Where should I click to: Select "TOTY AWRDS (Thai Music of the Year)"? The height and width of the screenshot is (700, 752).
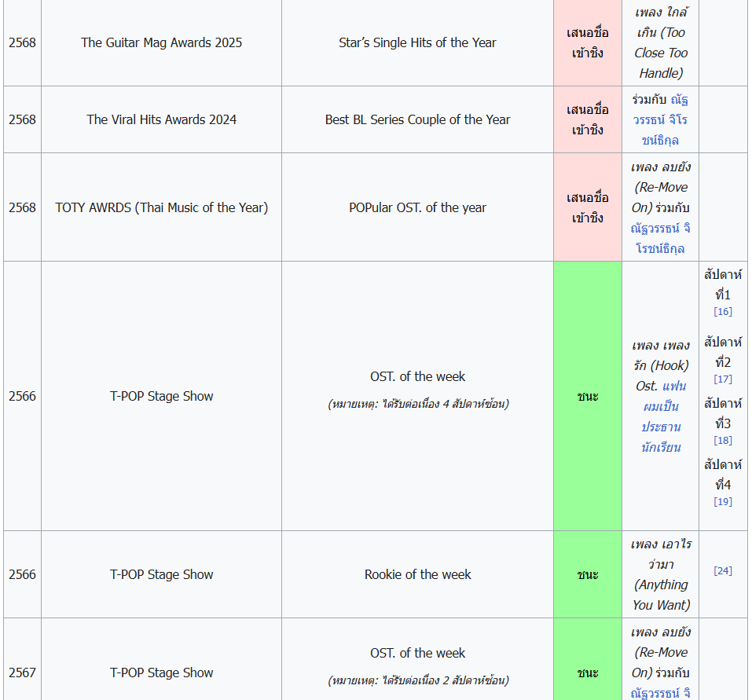162,207
